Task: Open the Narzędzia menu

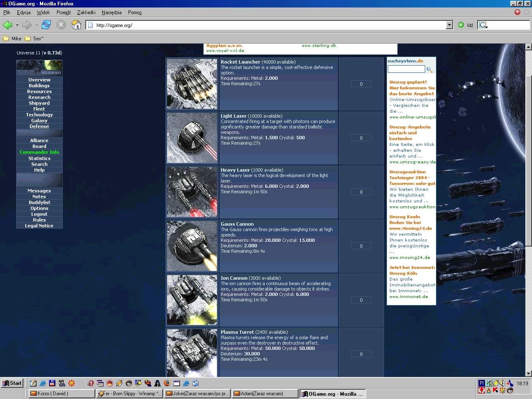Action: [111, 12]
